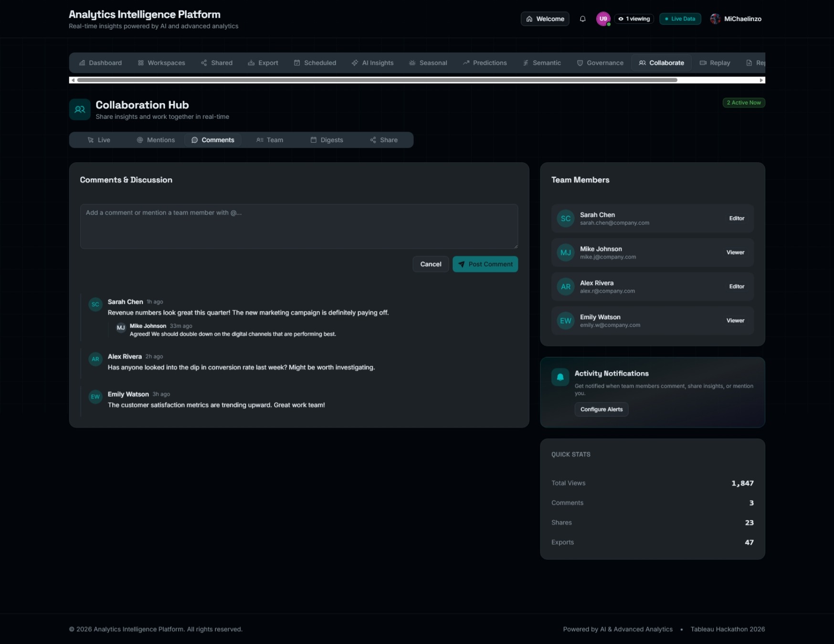Click Sarah Chen's Editor role label
The height and width of the screenshot is (644, 834).
737,218
